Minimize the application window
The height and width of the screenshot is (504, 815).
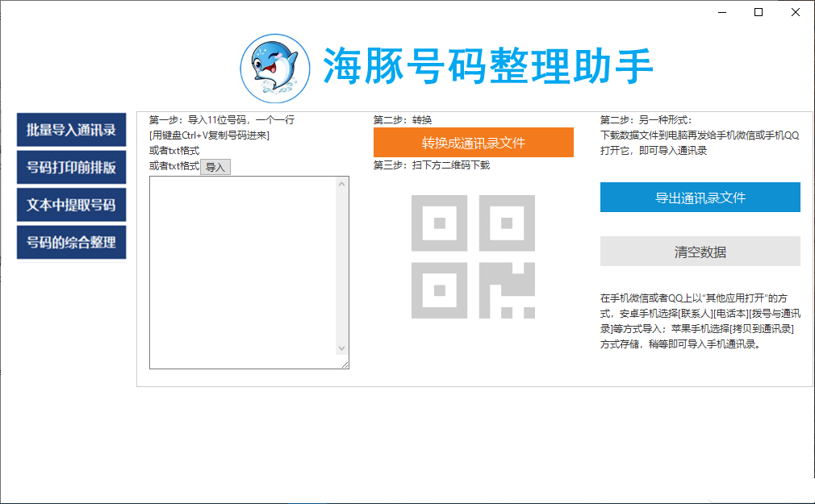tap(722, 12)
